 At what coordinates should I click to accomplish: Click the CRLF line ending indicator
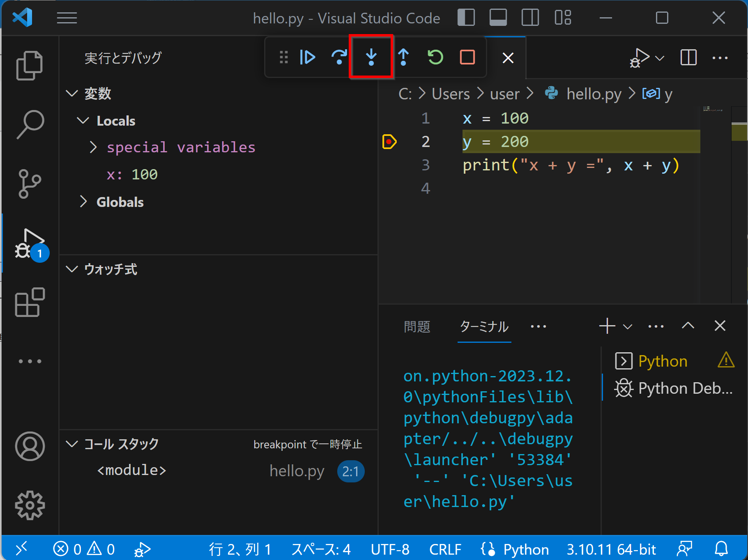click(x=445, y=549)
